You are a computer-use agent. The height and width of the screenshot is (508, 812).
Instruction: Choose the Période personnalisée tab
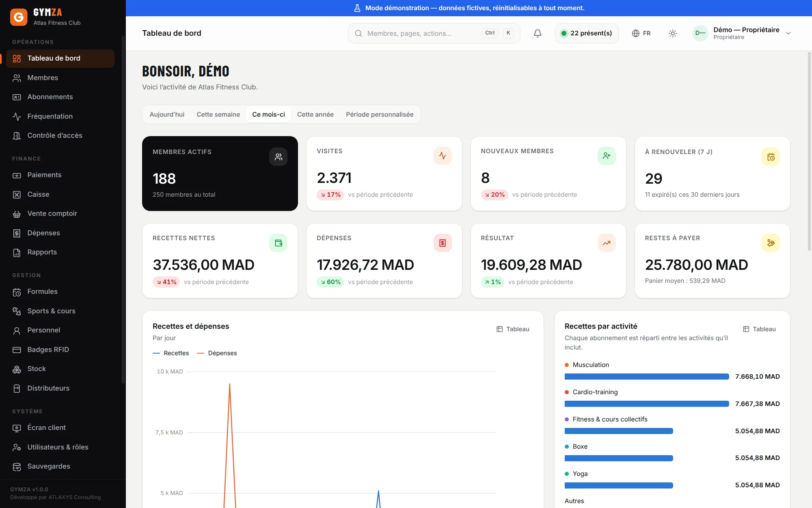tap(380, 115)
